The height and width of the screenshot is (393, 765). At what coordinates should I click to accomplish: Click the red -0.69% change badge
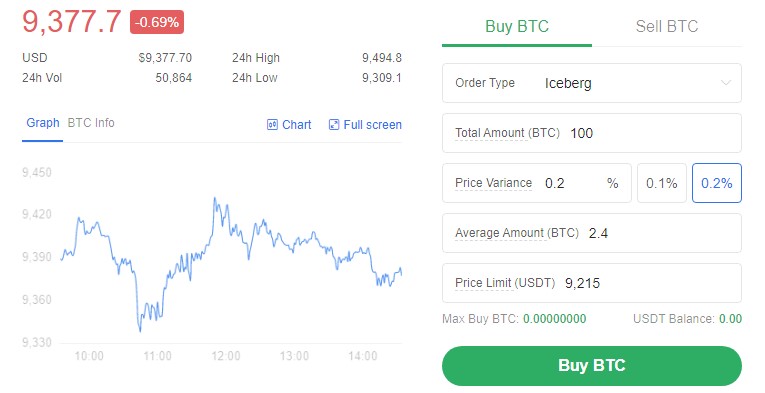(x=157, y=22)
